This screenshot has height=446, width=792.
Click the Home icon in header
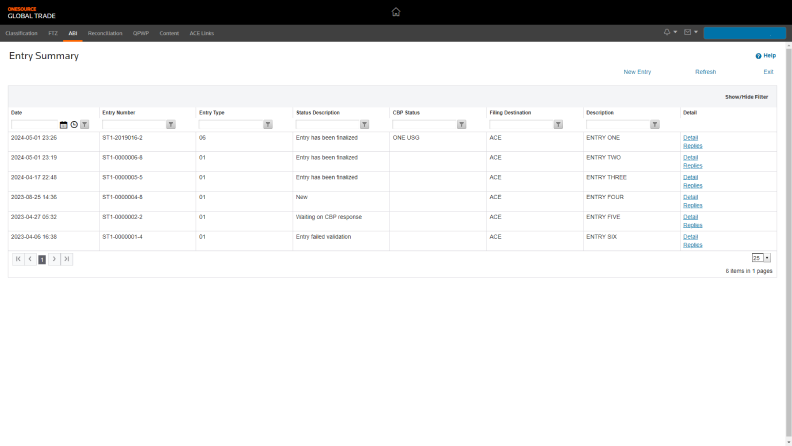point(396,12)
